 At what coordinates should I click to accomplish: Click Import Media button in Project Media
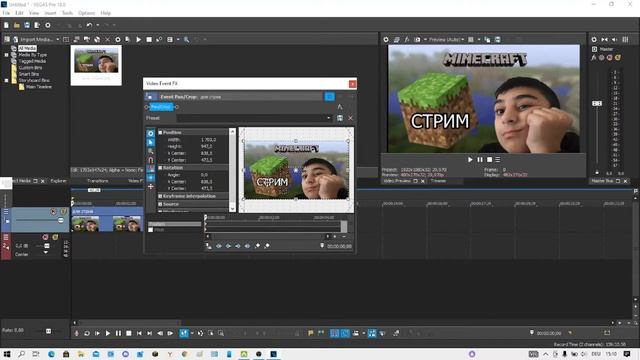[33, 40]
